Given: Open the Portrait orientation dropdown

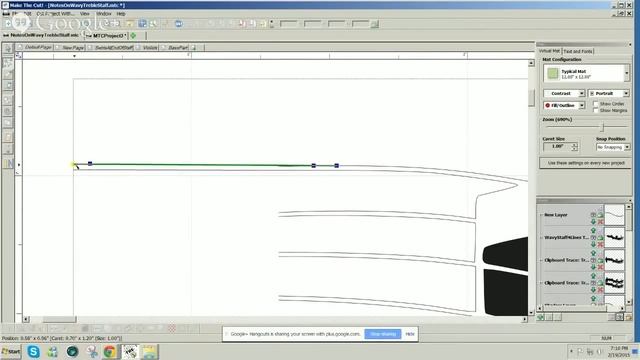Looking at the screenshot, I should [x=609, y=93].
